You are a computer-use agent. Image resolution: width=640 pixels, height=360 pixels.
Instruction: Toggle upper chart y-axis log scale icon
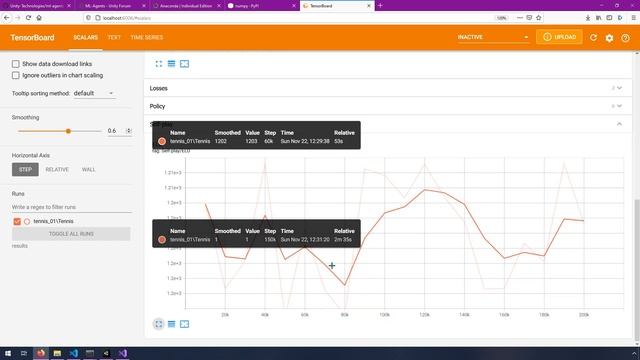pos(171,64)
